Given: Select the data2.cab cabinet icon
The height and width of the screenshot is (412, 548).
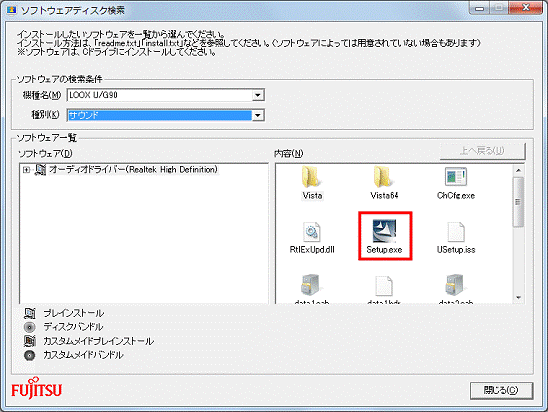Looking at the screenshot, I should pyautogui.click(x=455, y=285).
